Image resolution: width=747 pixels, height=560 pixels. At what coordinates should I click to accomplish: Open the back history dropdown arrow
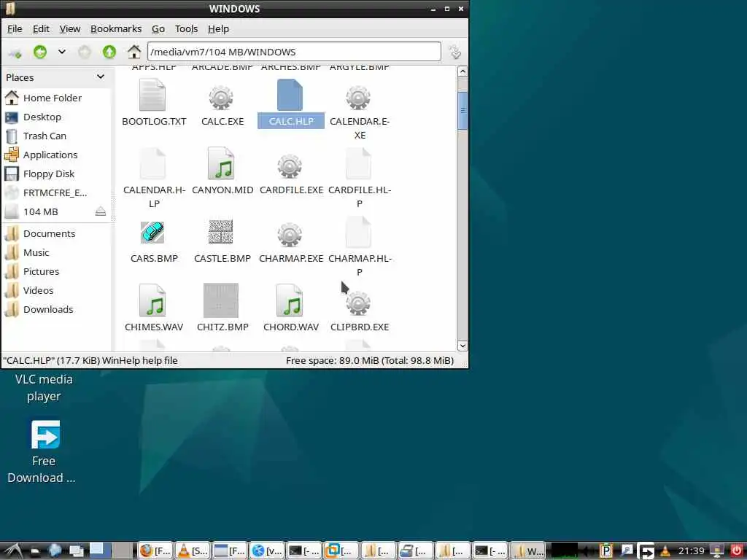(62, 52)
